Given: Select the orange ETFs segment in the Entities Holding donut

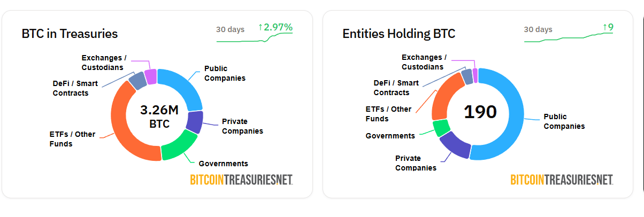Looking at the screenshot, I should click(445, 98).
